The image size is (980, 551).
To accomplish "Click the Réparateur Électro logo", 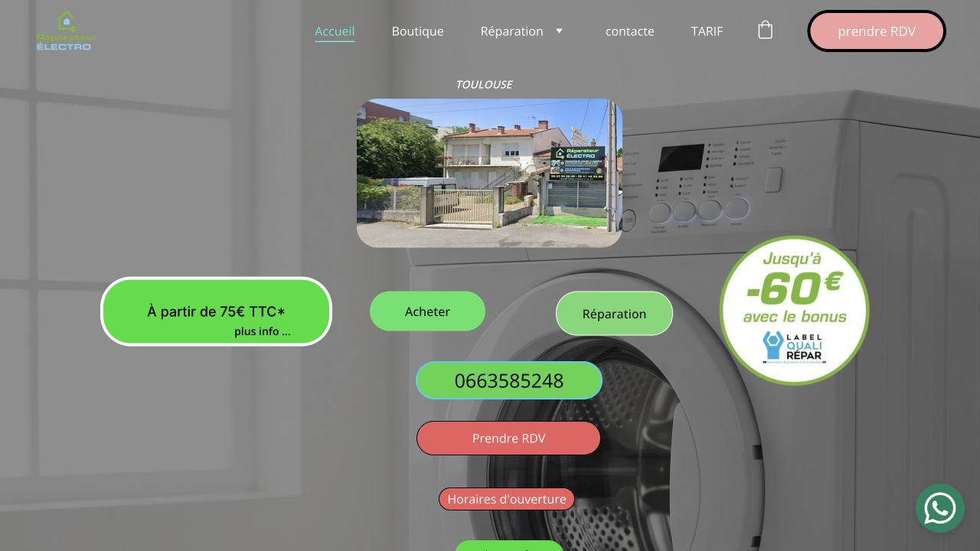I will click(67, 31).
